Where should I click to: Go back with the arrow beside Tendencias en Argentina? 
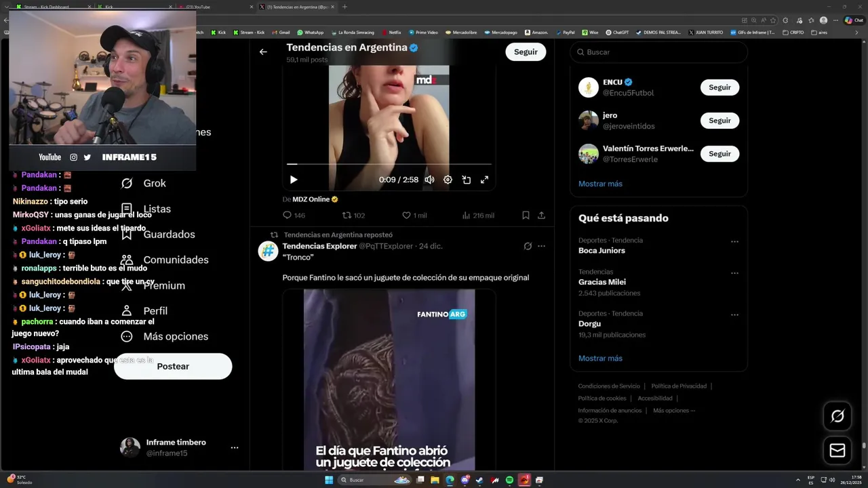(263, 52)
